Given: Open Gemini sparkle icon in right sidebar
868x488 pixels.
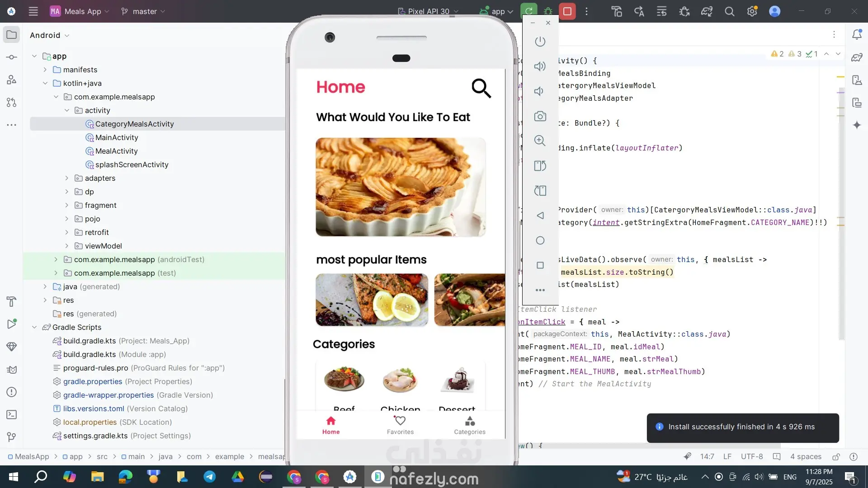Looking at the screenshot, I should [857, 125].
